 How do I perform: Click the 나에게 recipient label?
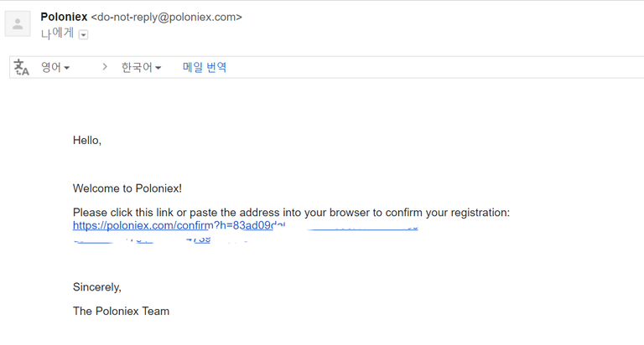(57, 33)
